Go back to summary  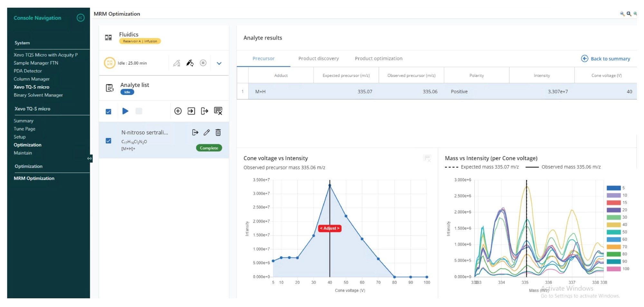(606, 59)
